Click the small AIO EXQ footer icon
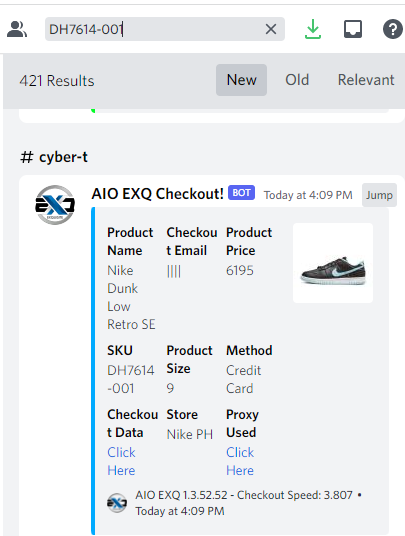 pyautogui.click(x=117, y=503)
